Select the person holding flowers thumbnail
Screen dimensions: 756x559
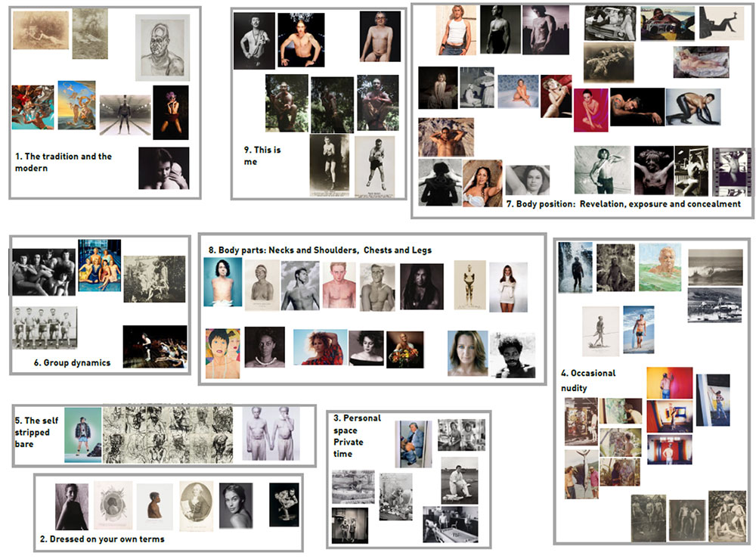pyautogui.click(x=405, y=349)
